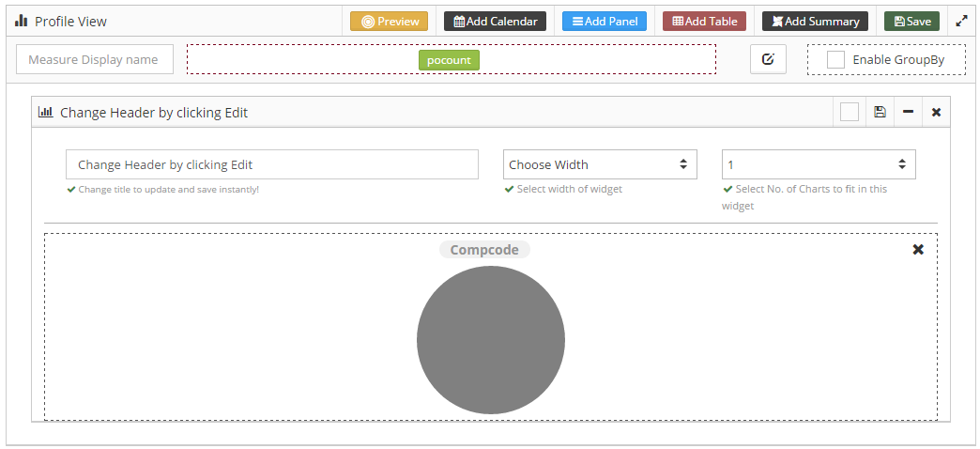Click the Add Summary button

pyautogui.click(x=815, y=22)
